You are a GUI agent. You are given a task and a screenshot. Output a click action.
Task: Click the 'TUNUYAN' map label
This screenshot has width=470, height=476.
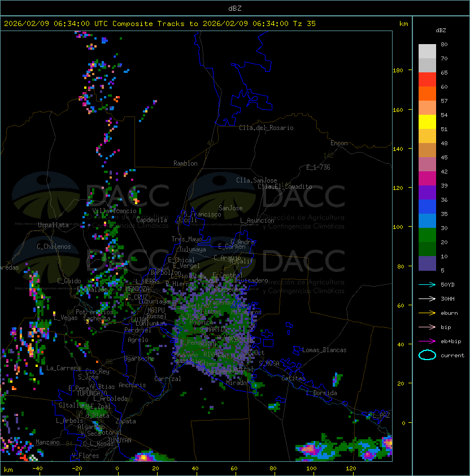point(120,440)
